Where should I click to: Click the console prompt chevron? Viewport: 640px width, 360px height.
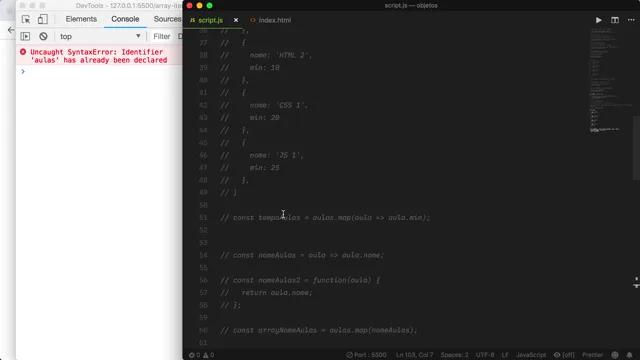point(23,71)
